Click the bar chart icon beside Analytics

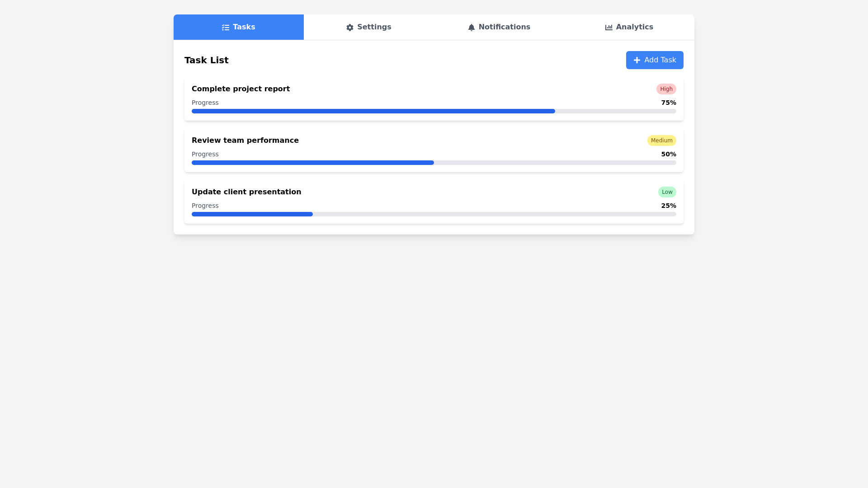click(x=609, y=28)
